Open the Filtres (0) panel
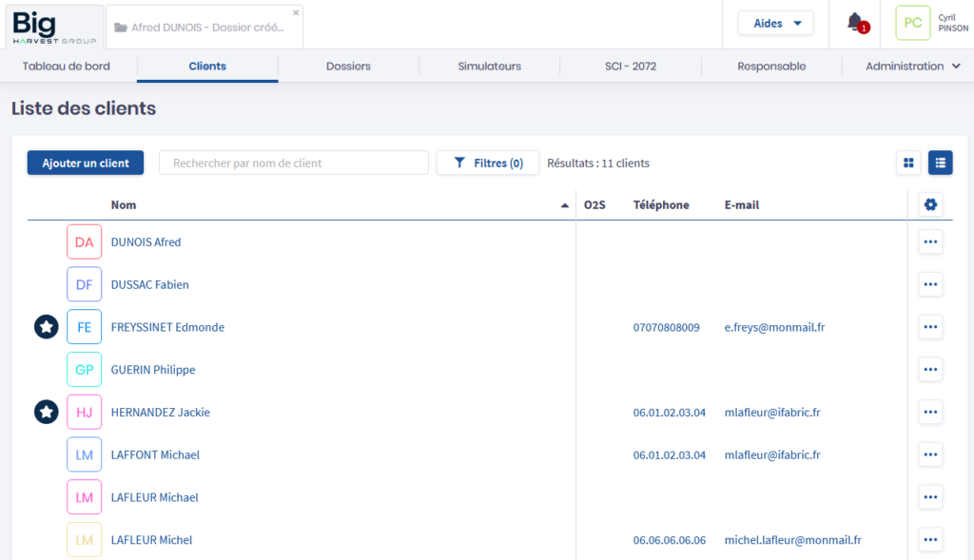Viewport: 974px width, 560px height. [x=488, y=163]
